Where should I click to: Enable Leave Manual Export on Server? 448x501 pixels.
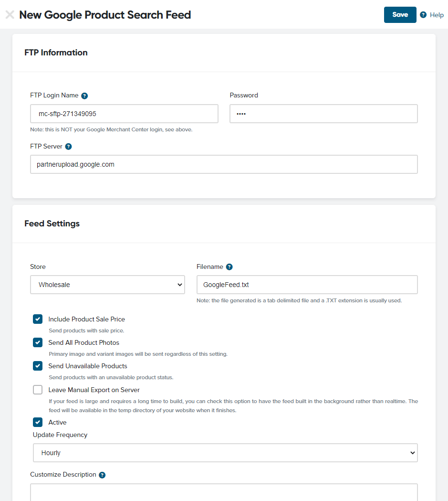38,390
